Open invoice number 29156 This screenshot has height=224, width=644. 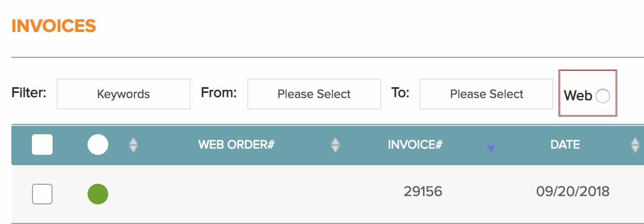[422, 191]
